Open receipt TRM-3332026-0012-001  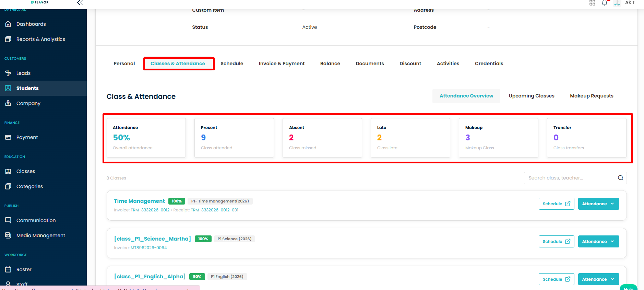click(x=214, y=210)
